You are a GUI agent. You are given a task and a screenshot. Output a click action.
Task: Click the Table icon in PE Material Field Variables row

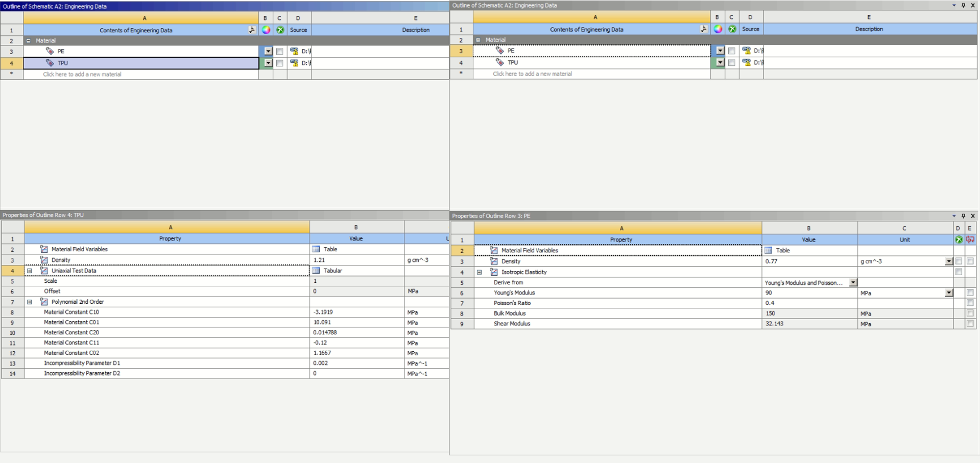click(x=768, y=250)
